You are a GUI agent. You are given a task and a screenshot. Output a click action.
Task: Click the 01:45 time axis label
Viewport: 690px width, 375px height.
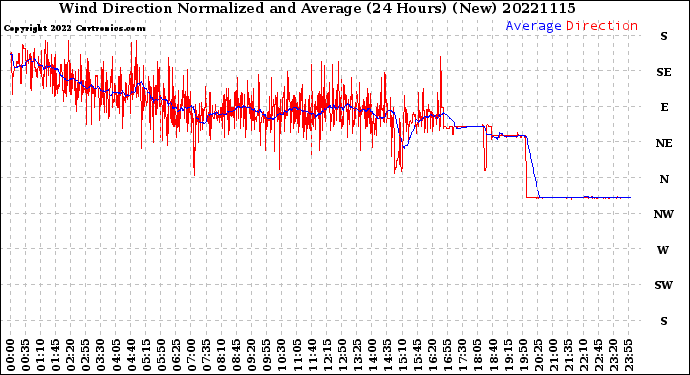[56, 355]
